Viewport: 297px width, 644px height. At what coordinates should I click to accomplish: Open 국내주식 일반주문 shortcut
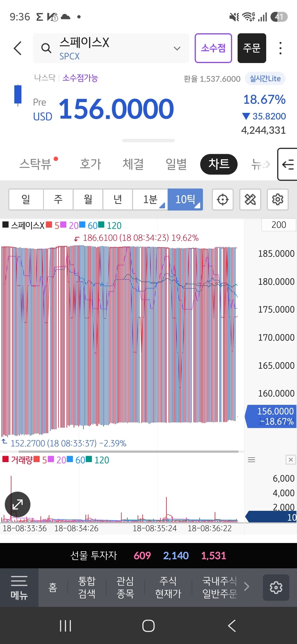click(219, 588)
